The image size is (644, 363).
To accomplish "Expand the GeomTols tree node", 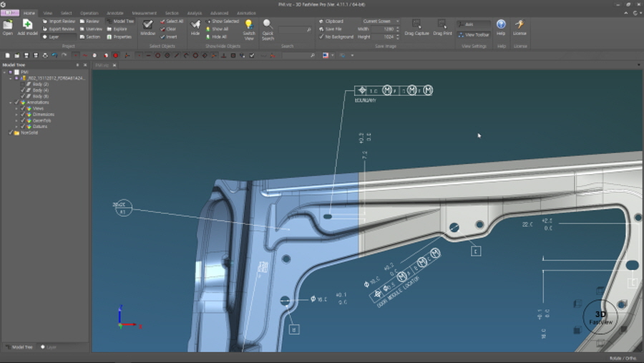I will tap(16, 121).
